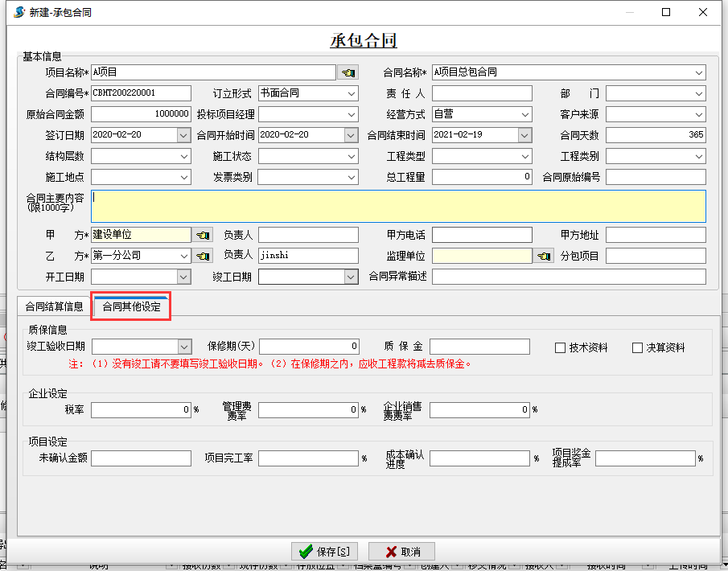Click the 税率 input field
The height and width of the screenshot is (571, 728).
tap(141, 410)
